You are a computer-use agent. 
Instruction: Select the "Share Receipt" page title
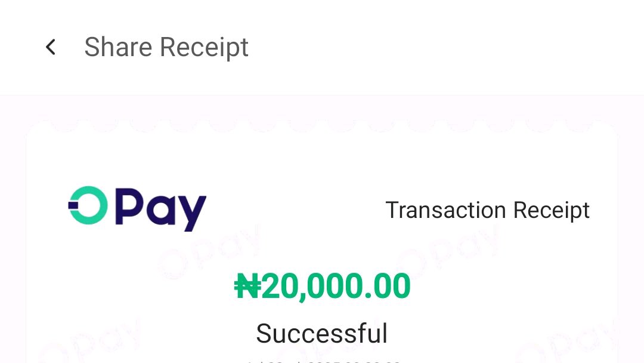(166, 47)
